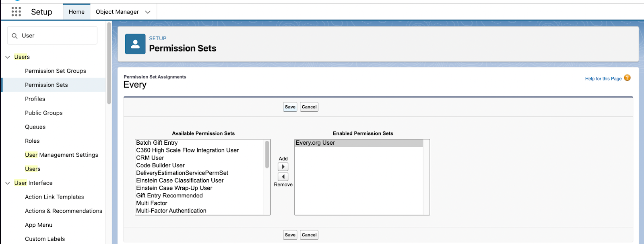The height and width of the screenshot is (244, 644).
Task: Click the top Cancel button
Action: 309,107
